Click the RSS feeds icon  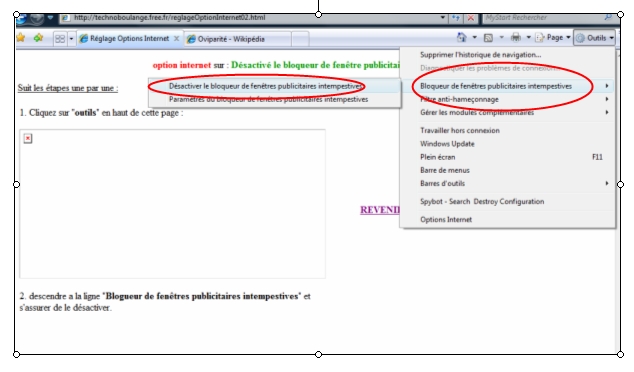pyautogui.click(x=488, y=38)
